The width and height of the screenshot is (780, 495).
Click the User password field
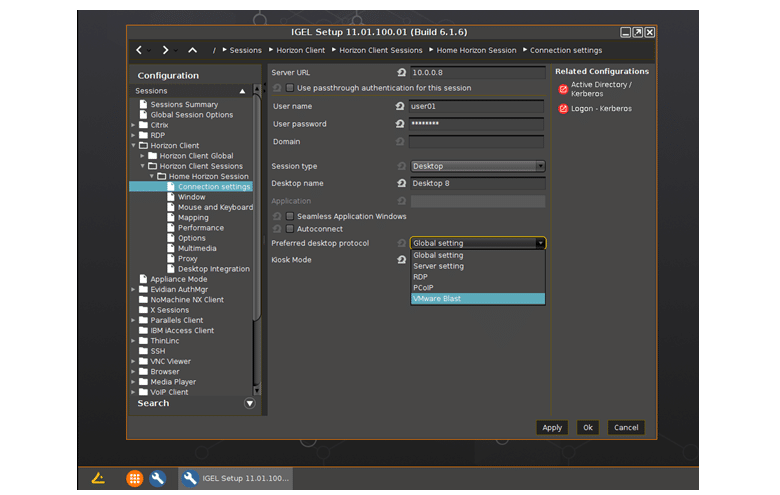[x=476, y=124]
